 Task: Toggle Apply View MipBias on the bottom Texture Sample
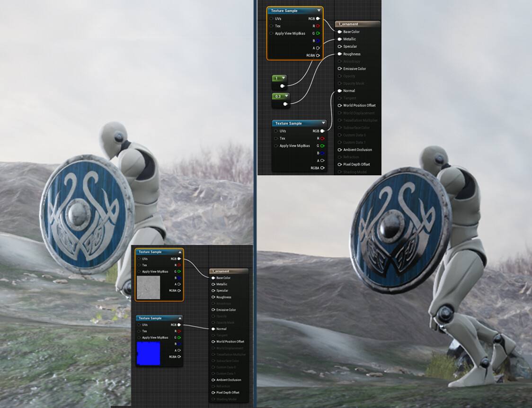(276, 145)
